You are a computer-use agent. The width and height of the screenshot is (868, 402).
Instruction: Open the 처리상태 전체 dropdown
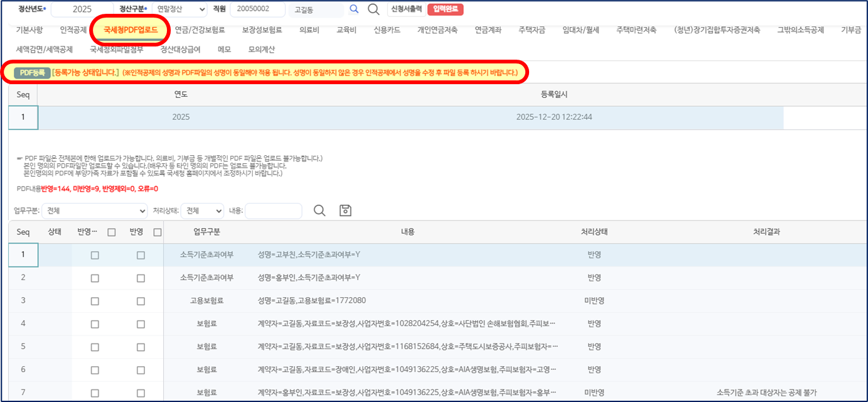202,211
